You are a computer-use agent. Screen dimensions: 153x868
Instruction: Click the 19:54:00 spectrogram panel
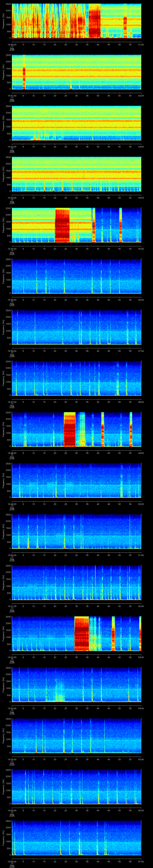[x=76, y=736]
